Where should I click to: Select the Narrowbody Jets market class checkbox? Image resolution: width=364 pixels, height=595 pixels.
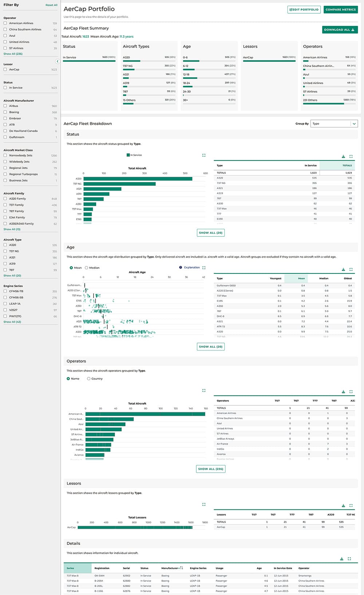[5, 155]
